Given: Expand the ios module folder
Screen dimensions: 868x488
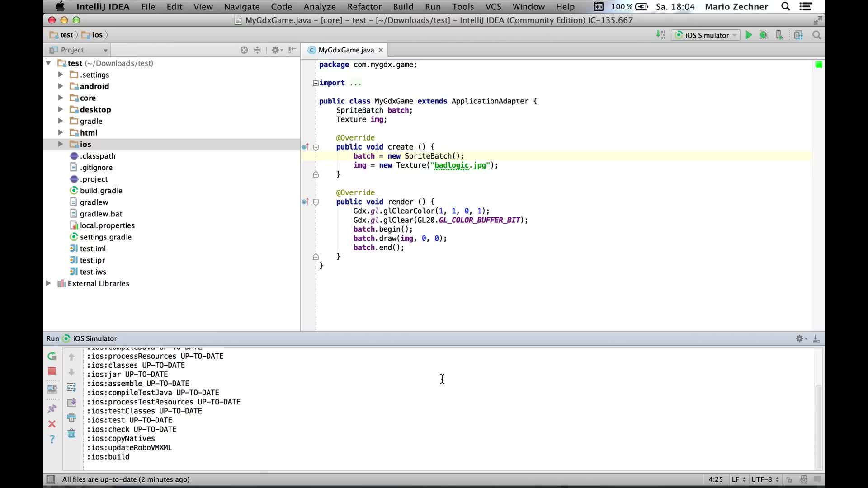Looking at the screenshot, I should (x=60, y=144).
